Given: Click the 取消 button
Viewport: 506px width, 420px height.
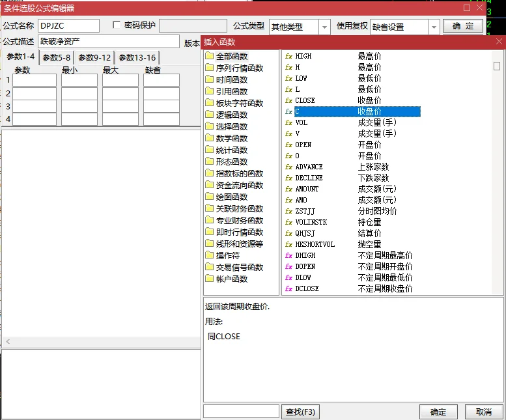Looking at the screenshot, I should pyautogui.click(x=484, y=412).
